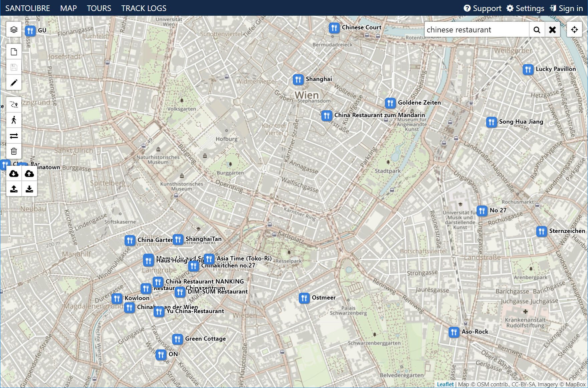Screen dimensions: 588x388
Task: Select the DIM-SUM Restaurant marker
Action: [180, 292]
